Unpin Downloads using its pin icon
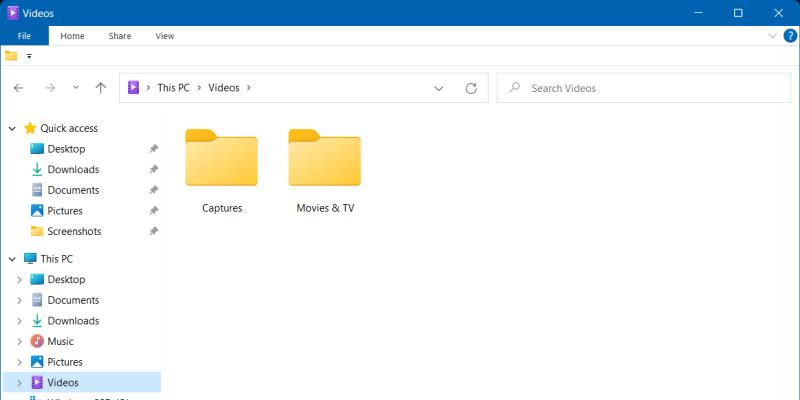The height and width of the screenshot is (400, 800). click(153, 169)
